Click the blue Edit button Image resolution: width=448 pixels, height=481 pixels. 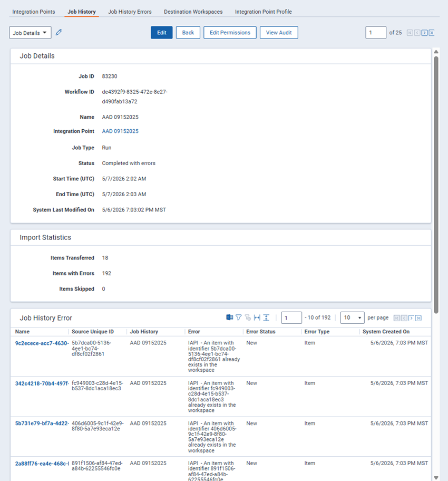162,33
